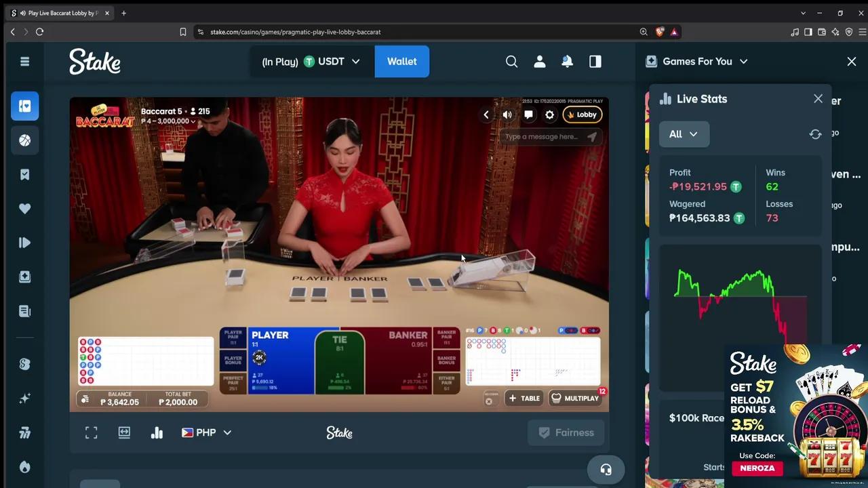Add another table with TABLE button

coord(524,399)
